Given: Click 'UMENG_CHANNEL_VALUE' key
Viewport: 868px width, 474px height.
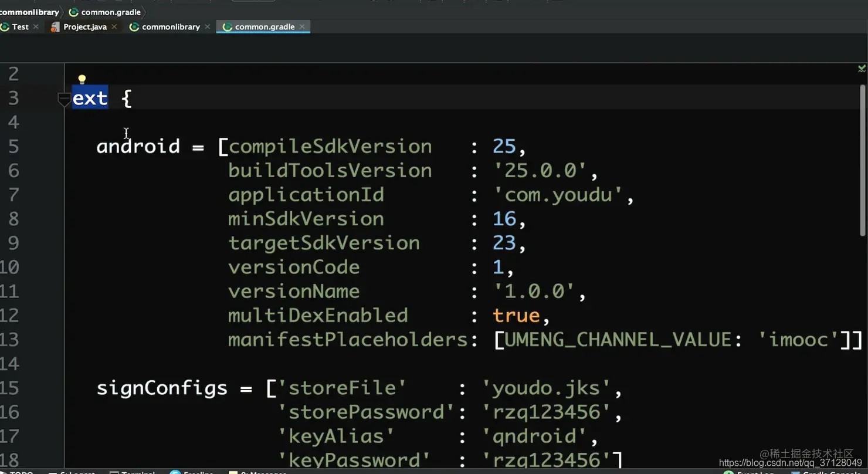Looking at the screenshot, I should (x=618, y=340).
